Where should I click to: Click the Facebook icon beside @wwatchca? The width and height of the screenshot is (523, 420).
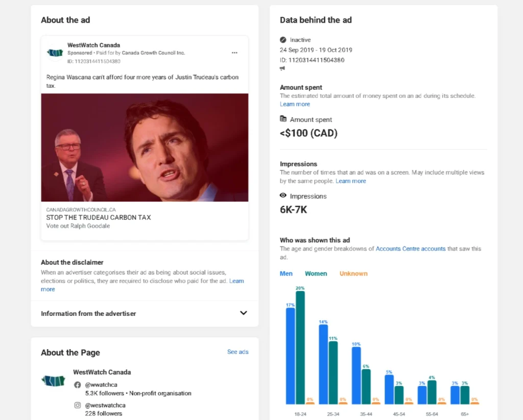pos(78,385)
